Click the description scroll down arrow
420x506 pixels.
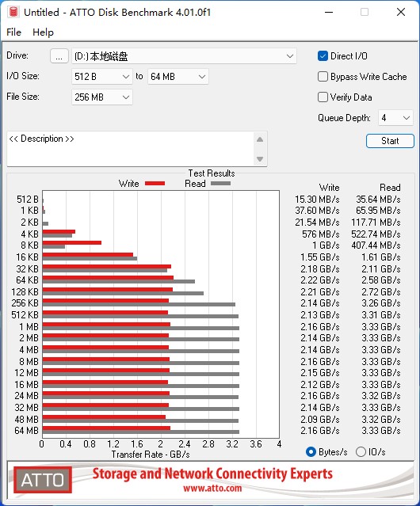coord(260,159)
